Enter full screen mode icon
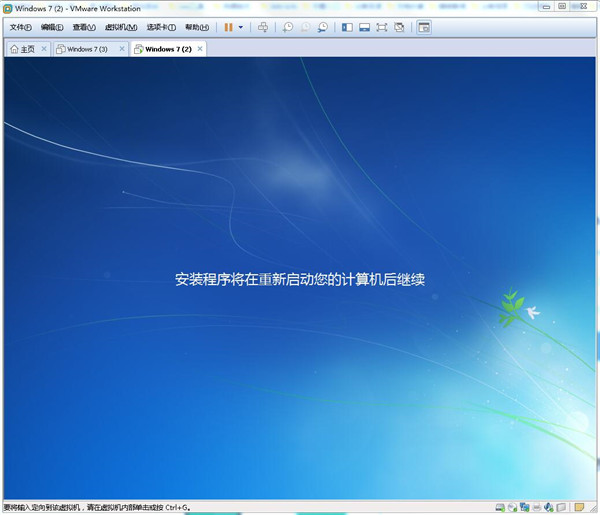Screen dimensions: 600x515 pos(382,27)
